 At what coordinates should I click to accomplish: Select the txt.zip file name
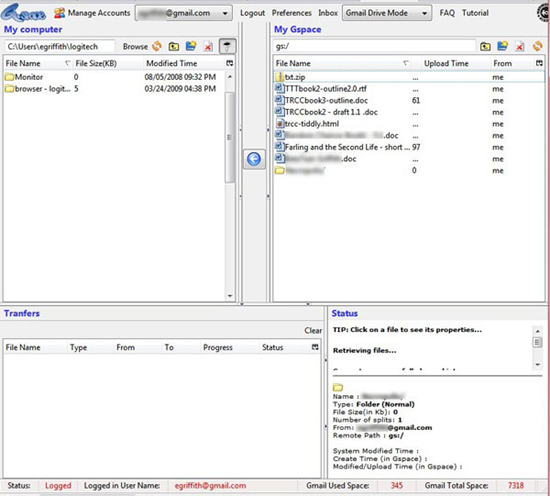click(295, 77)
